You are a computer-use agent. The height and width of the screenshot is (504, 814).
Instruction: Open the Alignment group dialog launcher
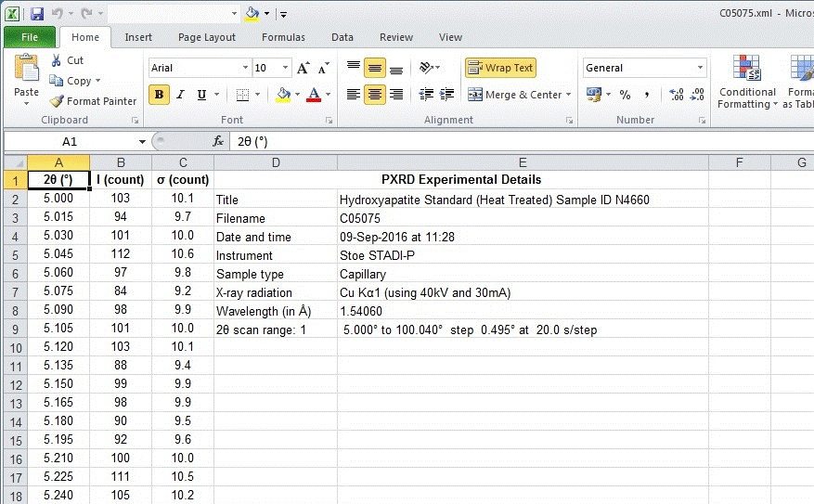click(x=570, y=121)
